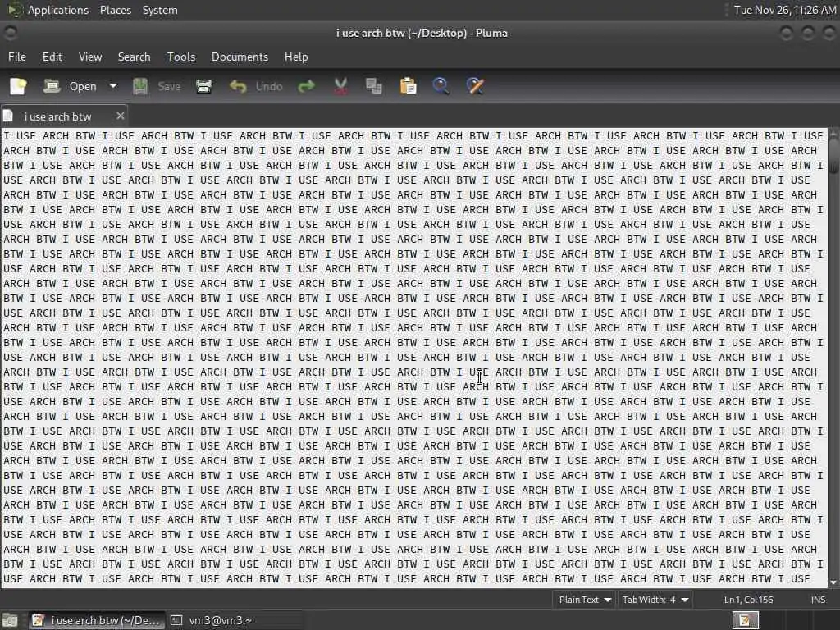Click the scrollbar down arrow
The image size is (840, 630).
[x=833, y=582]
